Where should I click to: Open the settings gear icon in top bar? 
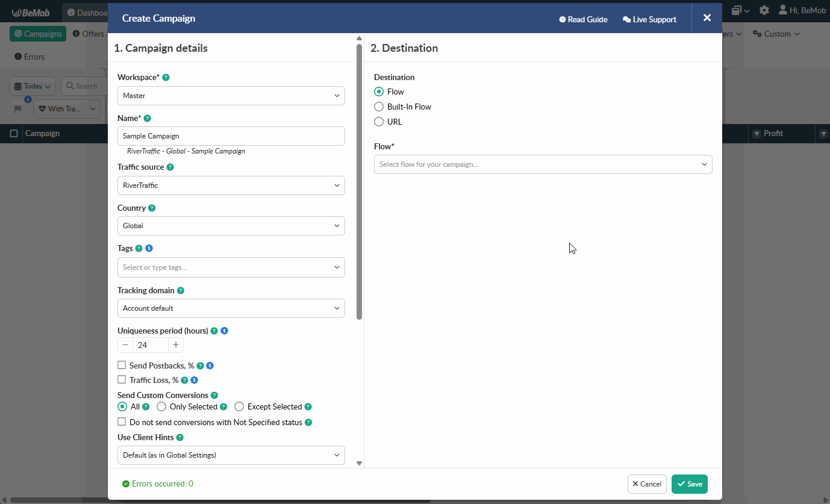pyautogui.click(x=764, y=10)
